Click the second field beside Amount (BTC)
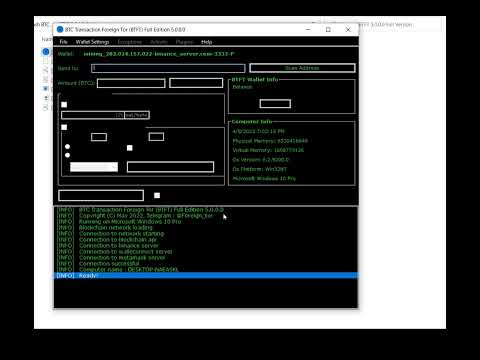This screenshot has width=480, height=360. click(196, 83)
